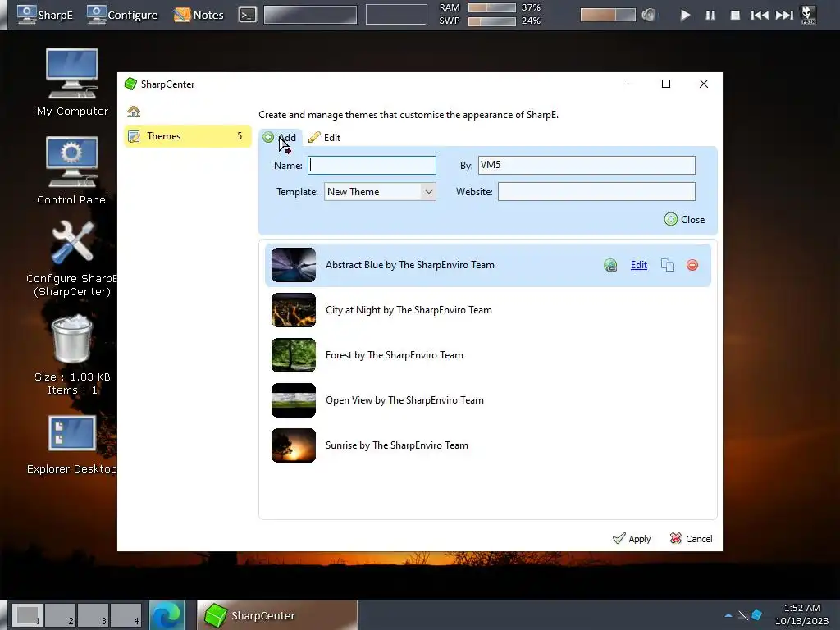Apply the theme changes
The height and width of the screenshot is (630, 840).
pos(632,538)
